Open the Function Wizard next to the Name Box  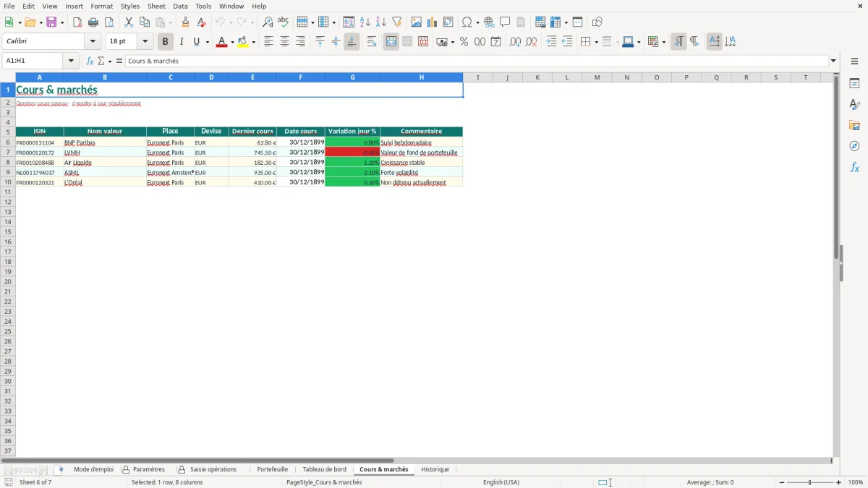(x=90, y=61)
